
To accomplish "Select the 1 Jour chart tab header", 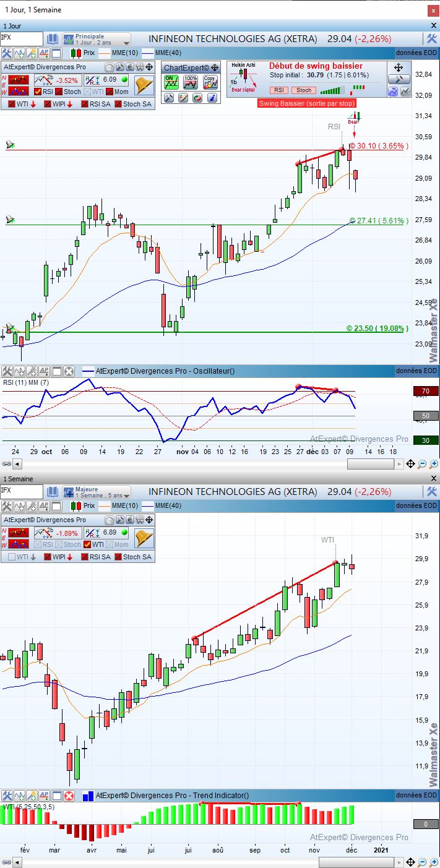I will (14, 26).
